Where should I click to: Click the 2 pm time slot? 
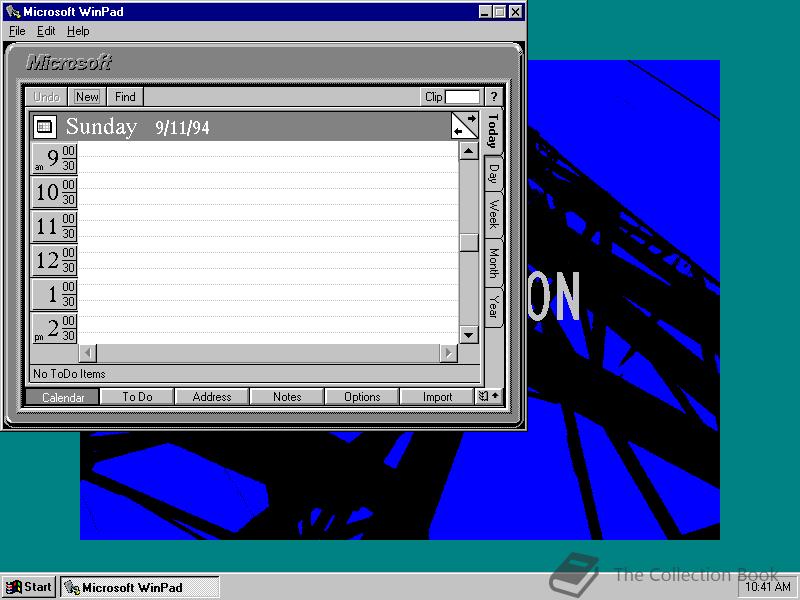(55, 328)
